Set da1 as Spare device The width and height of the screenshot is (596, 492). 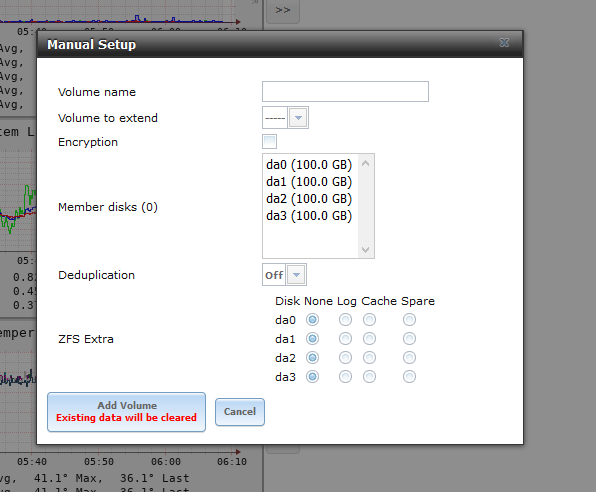click(409, 338)
